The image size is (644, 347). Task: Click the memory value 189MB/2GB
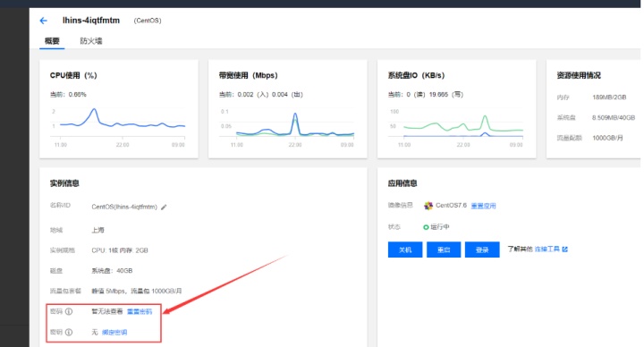pos(609,97)
